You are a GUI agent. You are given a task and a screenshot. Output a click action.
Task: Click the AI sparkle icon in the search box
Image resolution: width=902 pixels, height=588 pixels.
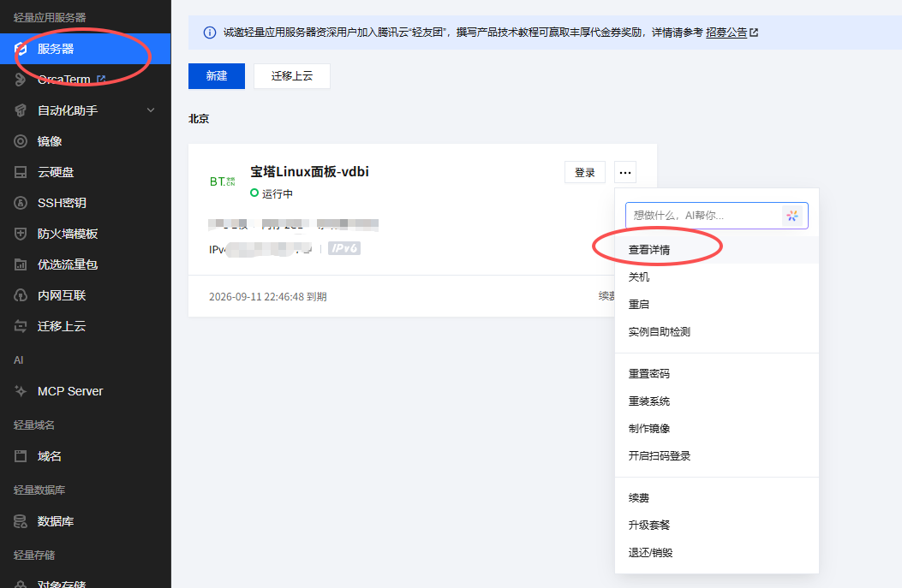792,216
